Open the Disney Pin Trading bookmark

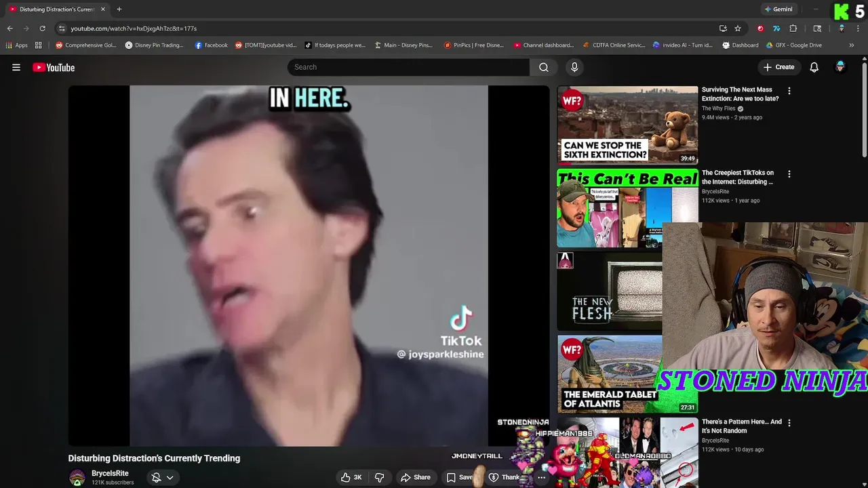pyautogui.click(x=154, y=45)
